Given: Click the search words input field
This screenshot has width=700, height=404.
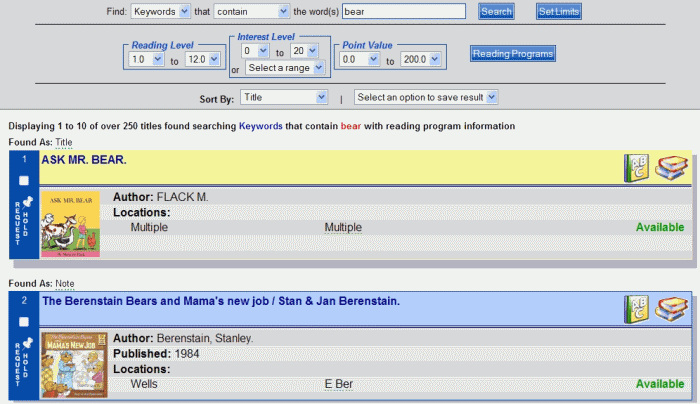Looking at the screenshot, I should (x=403, y=12).
